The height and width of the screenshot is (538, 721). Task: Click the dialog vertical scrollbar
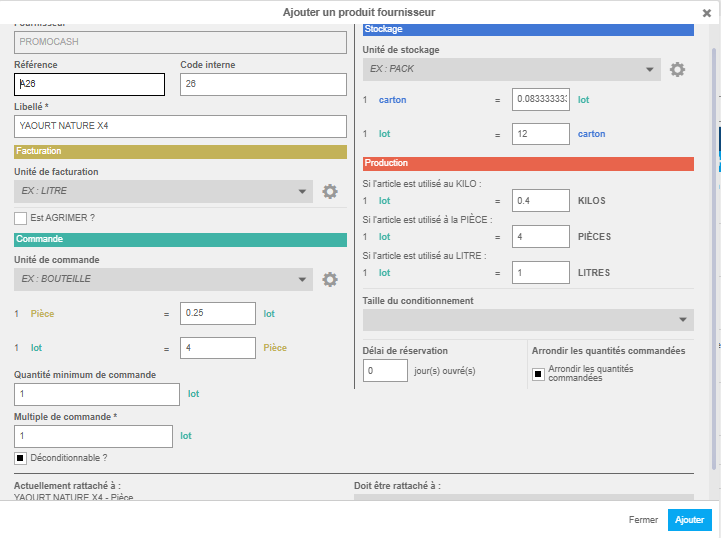[713, 250]
